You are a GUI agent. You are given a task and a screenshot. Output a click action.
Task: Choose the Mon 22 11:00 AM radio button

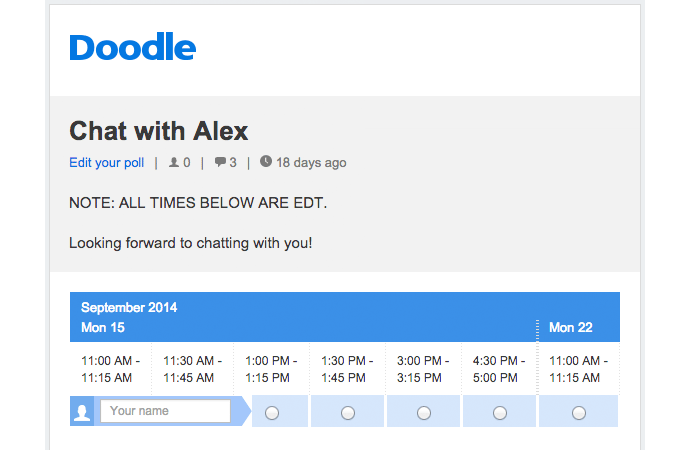(579, 412)
